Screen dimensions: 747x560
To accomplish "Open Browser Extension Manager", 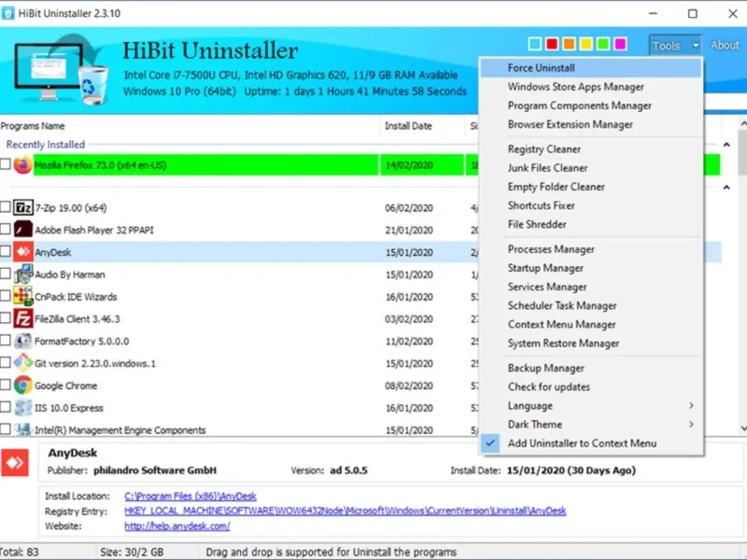I will 591,124.
